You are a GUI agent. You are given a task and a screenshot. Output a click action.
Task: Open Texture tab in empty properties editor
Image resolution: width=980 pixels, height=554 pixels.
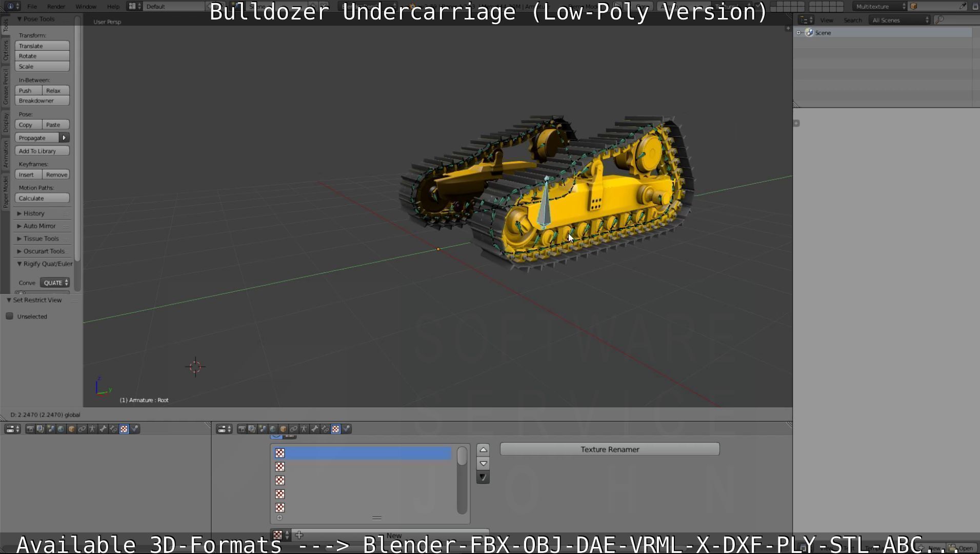tap(124, 429)
